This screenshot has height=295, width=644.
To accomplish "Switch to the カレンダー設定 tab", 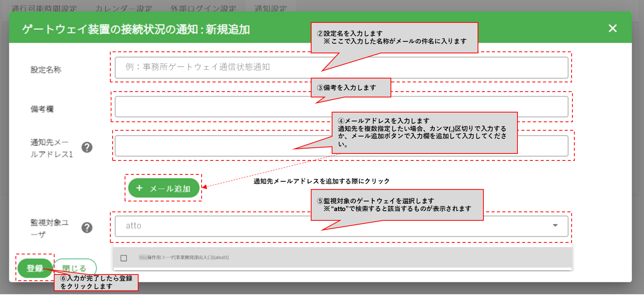I will tap(124, 9).
